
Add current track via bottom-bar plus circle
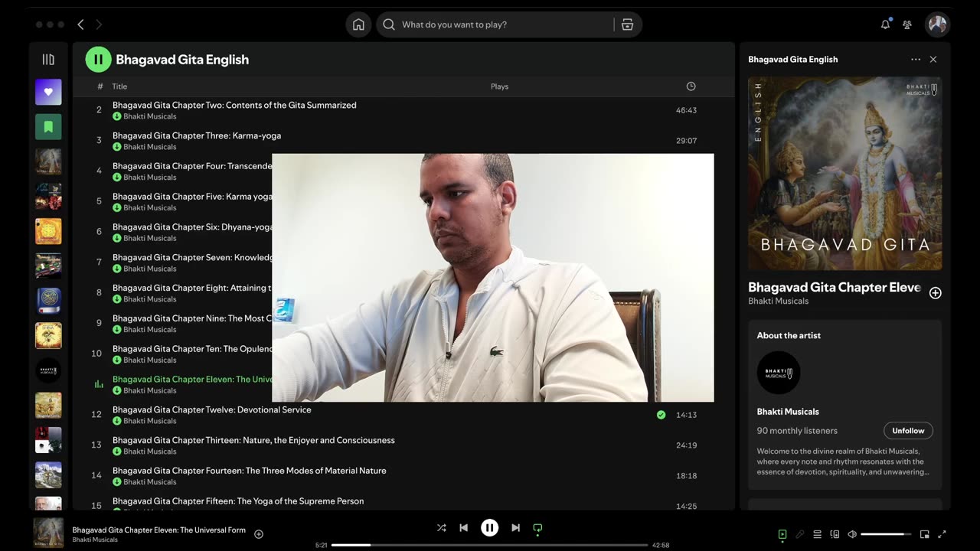pos(259,534)
